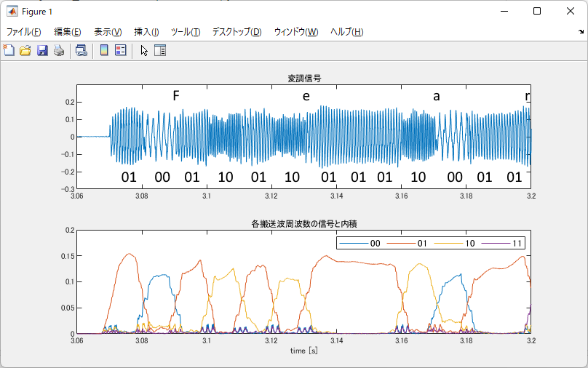Click the 0.15 y-axis tick label in lower plot

click(68, 256)
